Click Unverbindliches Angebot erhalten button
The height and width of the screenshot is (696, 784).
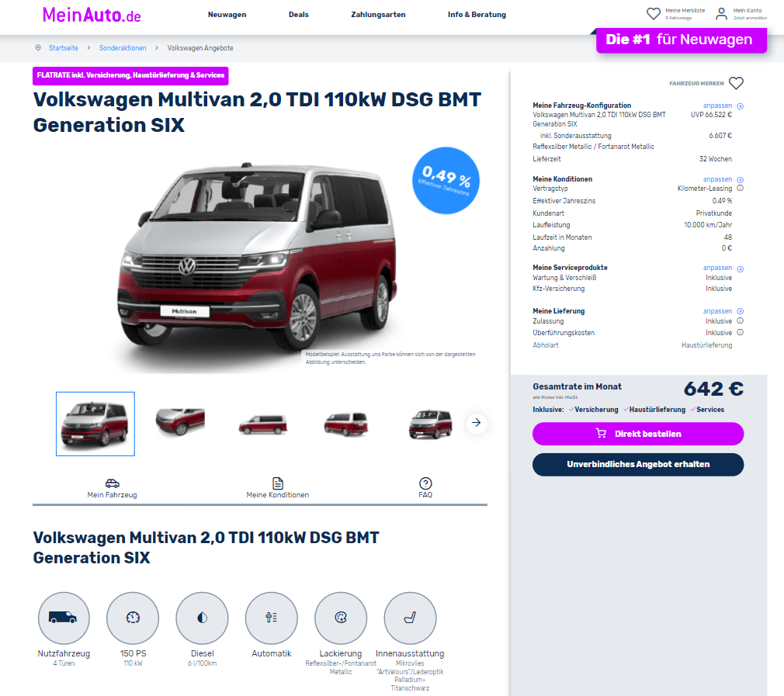(x=638, y=464)
